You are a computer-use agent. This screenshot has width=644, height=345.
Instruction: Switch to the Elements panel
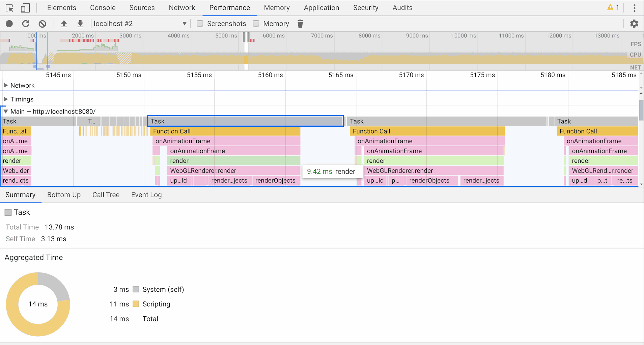pyautogui.click(x=62, y=8)
